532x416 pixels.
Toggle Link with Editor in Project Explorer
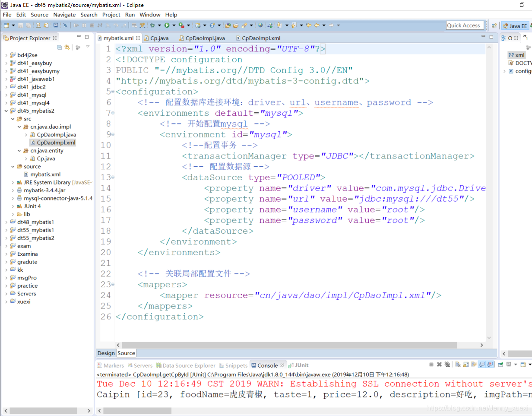[67, 47]
